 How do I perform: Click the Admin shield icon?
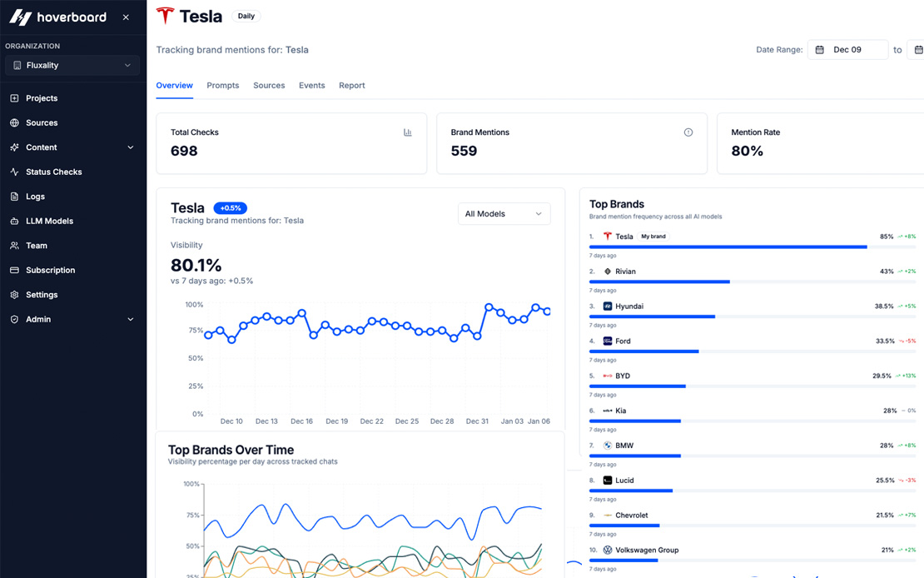coord(15,319)
